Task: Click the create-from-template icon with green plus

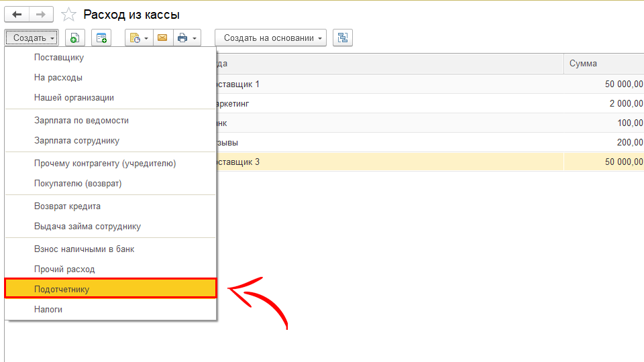Action: click(101, 38)
